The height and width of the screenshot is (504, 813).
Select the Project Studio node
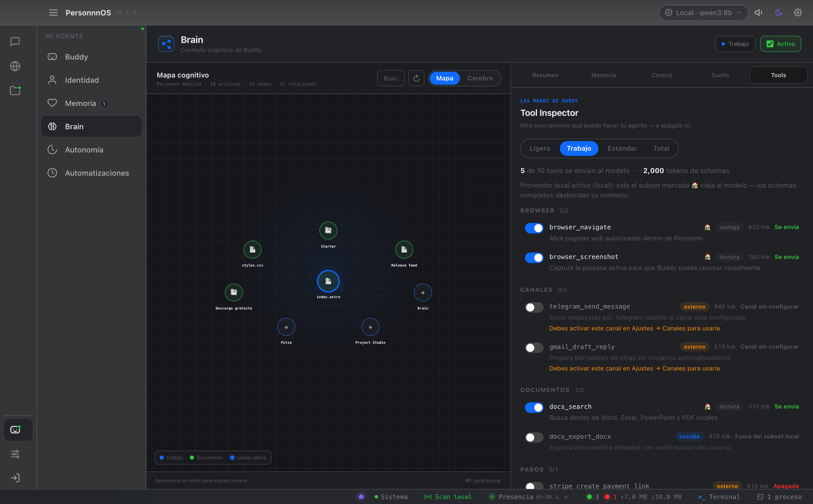coord(370,327)
